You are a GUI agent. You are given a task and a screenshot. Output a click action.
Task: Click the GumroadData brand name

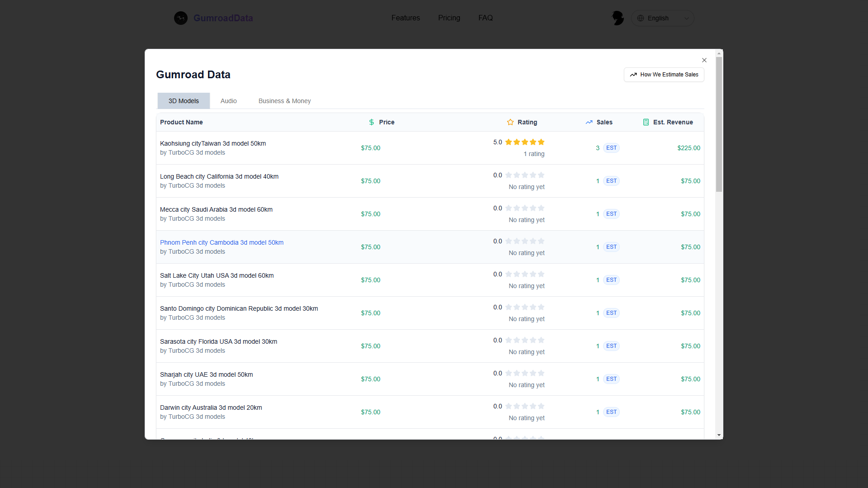(223, 18)
